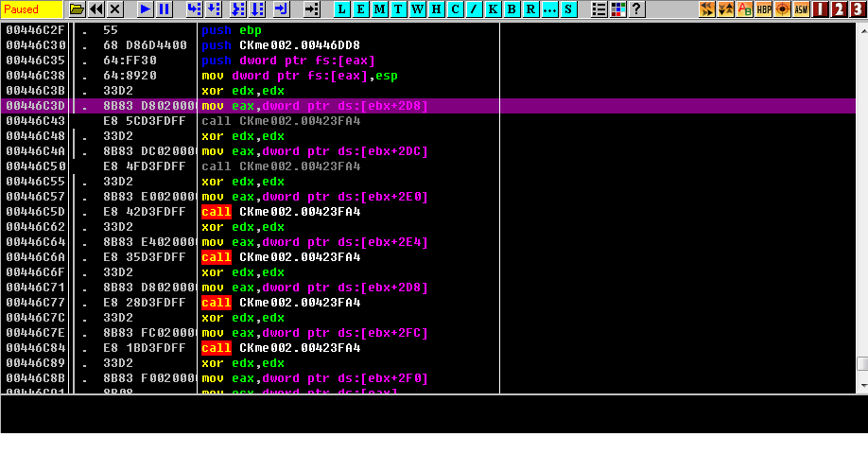Screen dimensions: 868x454
Task: Open Source window with S button
Action: (568, 9)
